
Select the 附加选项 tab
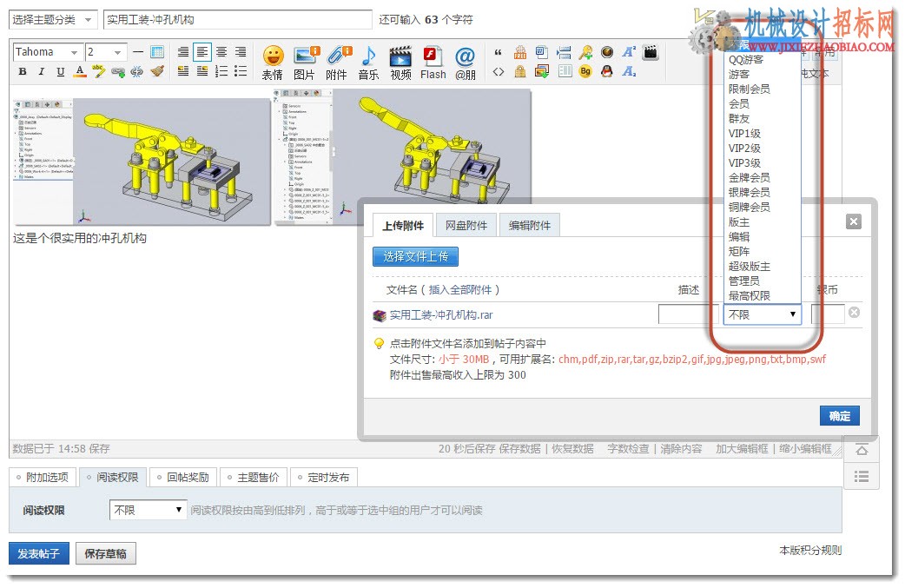[43, 477]
